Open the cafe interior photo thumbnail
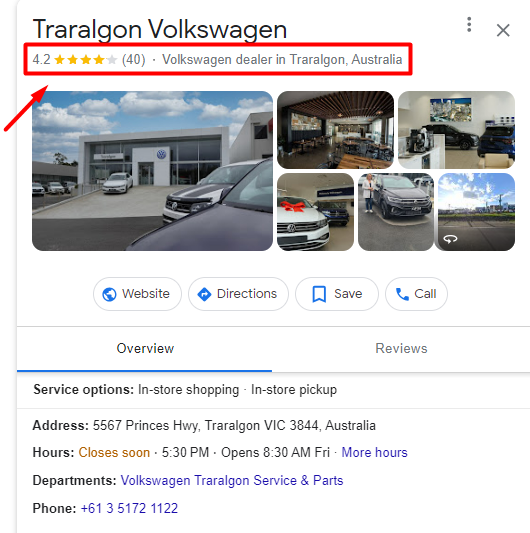The image size is (530, 533). pyautogui.click(x=336, y=130)
